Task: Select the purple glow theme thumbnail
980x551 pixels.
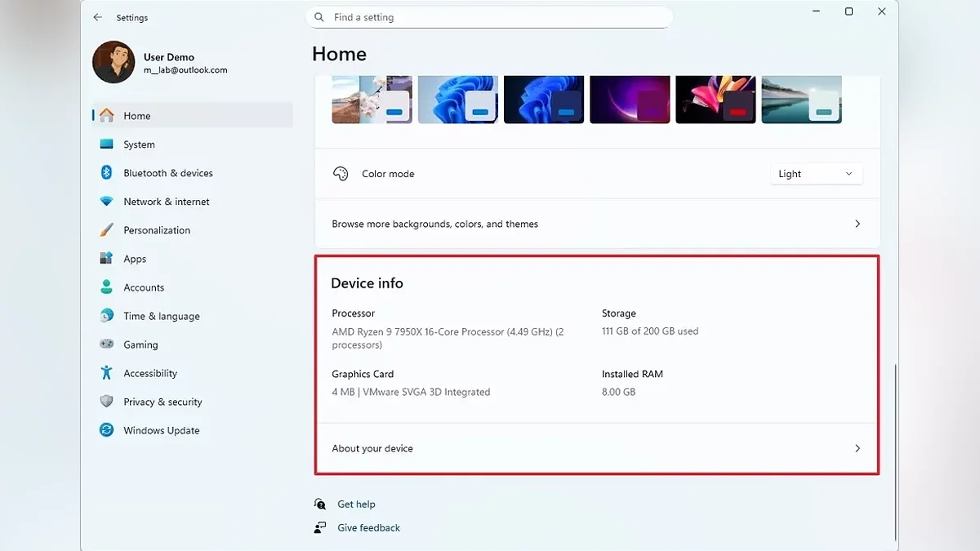Action: [x=630, y=100]
